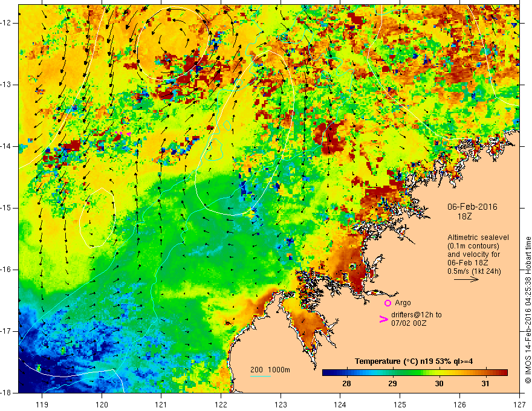Click the longitude axis label 127
532x411 pixels.
519,404
